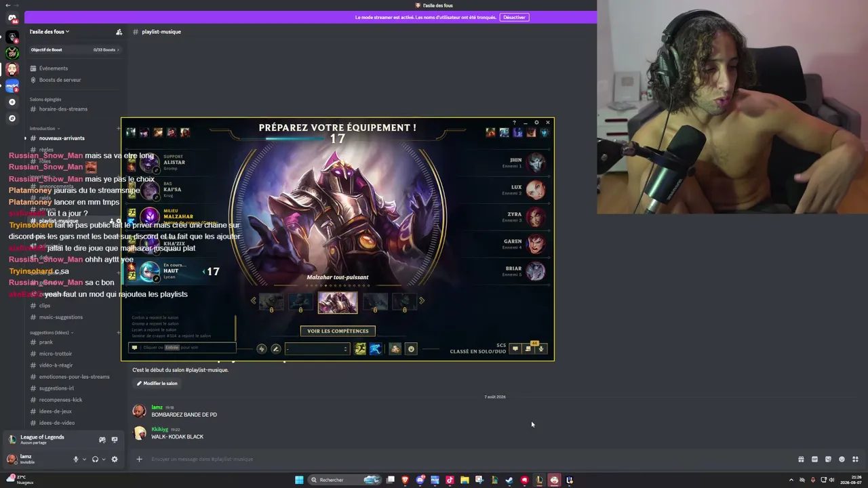Click the Windows taskbar search box
868x488 pixels.
point(344,480)
